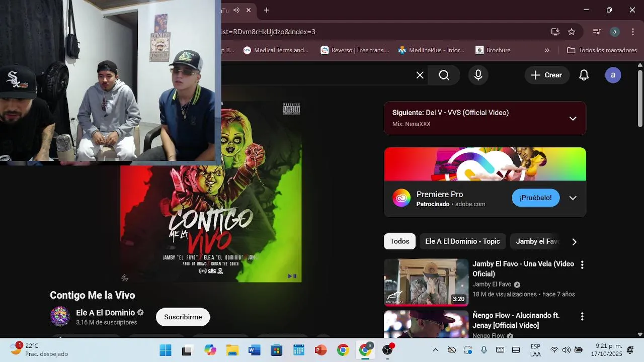The width and height of the screenshot is (644, 362).
Task: Open Medical Terms bookmark
Action: point(276,50)
